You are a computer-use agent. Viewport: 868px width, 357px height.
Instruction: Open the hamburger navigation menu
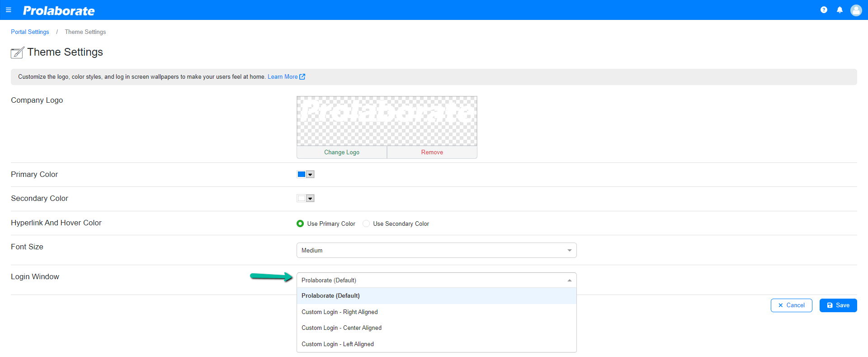8,10
